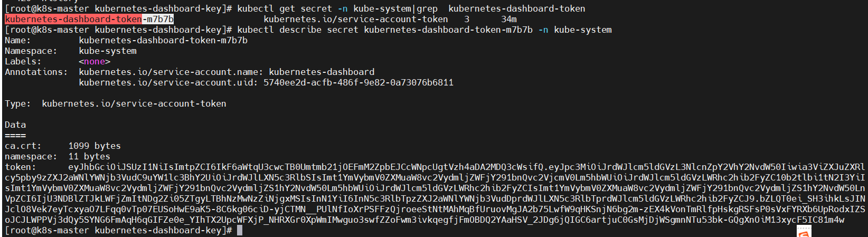Click the Namespace value kube-system

point(108,51)
